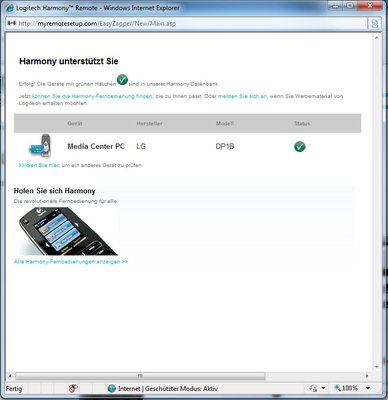Open "Alle Harmony-Fernbedienungen anzeigen >>" link
This screenshot has width=388, height=400.
pos(71,262)
